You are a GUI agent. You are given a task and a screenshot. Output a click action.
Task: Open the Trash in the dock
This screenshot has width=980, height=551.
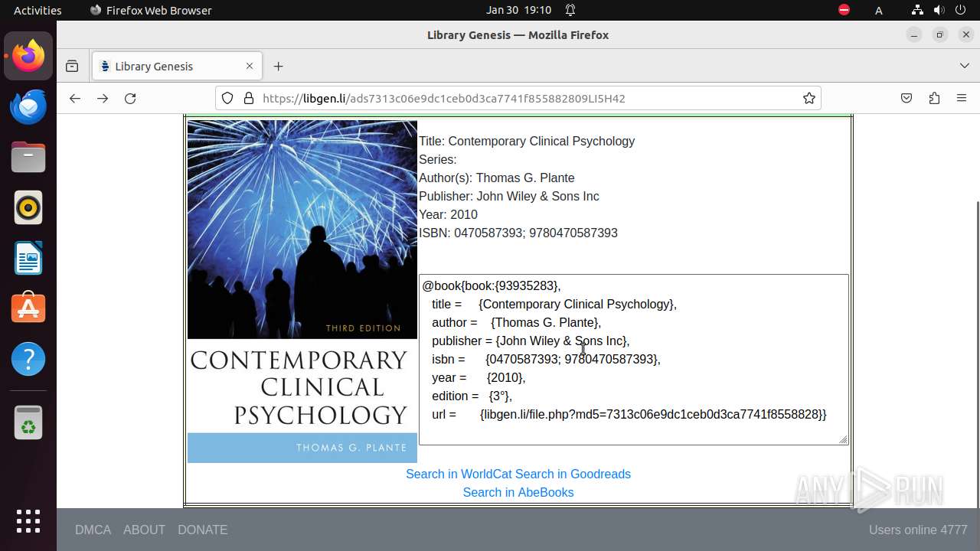(28, 422)
